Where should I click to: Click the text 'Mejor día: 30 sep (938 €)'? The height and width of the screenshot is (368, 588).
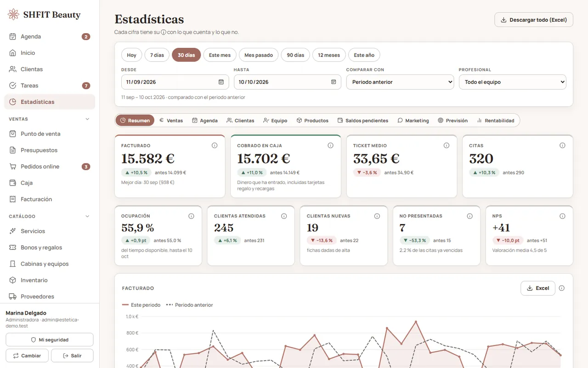[148, 182]
